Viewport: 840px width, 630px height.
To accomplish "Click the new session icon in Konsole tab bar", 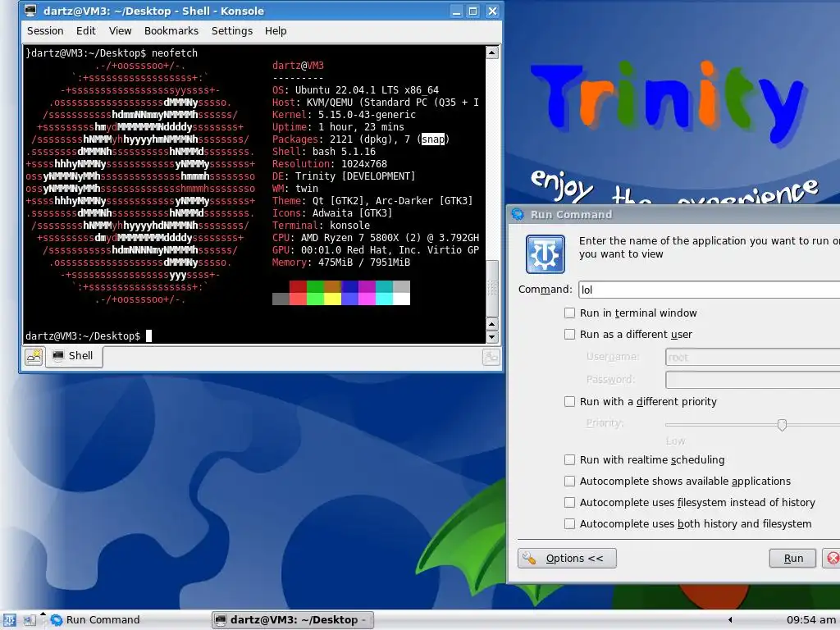I will 34,356.
